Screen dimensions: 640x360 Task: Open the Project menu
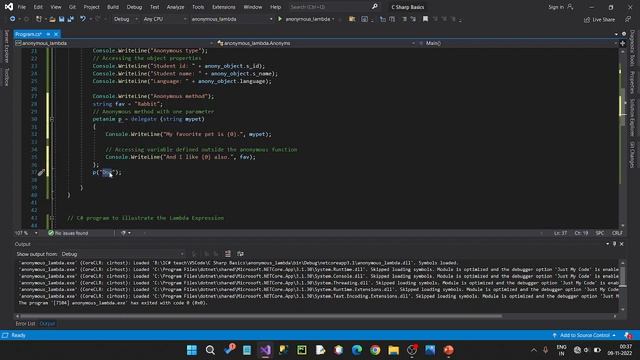(91, 7)
